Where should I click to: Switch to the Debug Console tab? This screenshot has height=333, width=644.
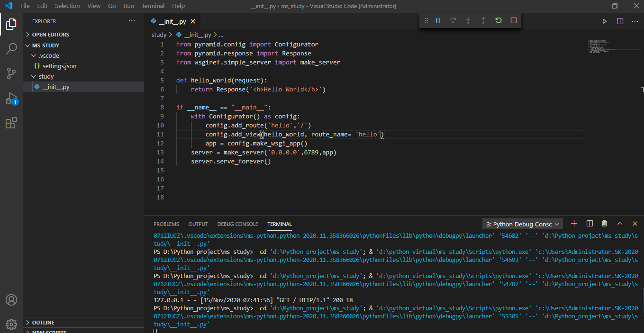(237, 224)
